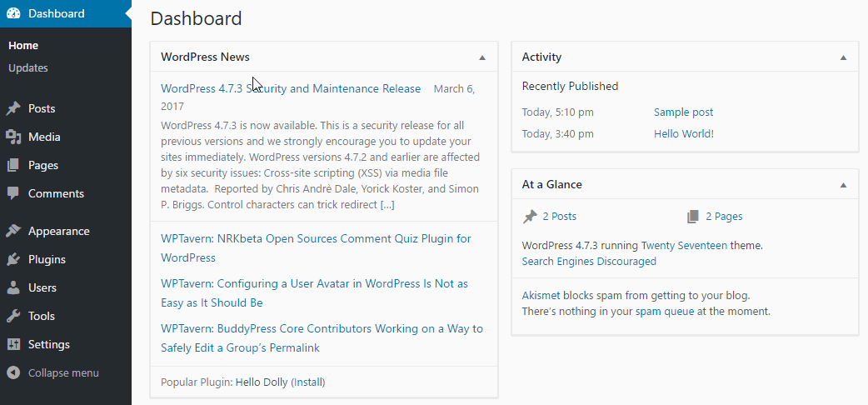Screen dimensions: 868x405
Task: Open the Sample post link
Action: click(683, 112)
